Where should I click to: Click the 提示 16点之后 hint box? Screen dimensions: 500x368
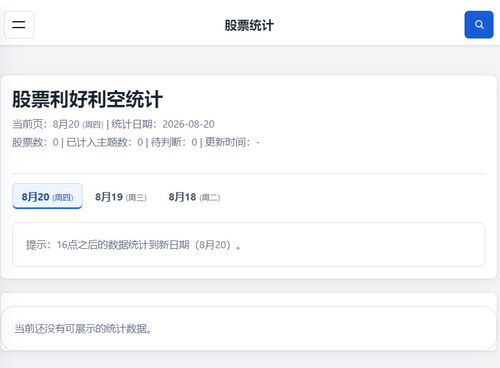coord(249,245)
